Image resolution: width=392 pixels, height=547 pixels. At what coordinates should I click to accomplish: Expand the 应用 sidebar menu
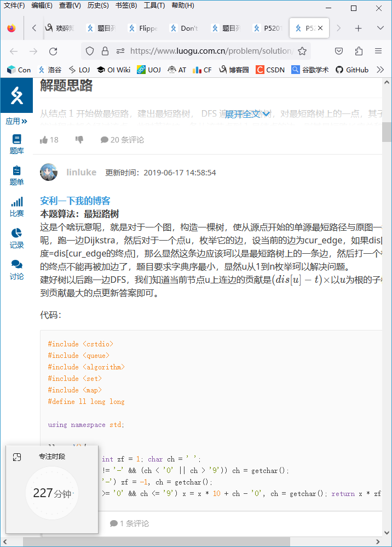(16, 121)
